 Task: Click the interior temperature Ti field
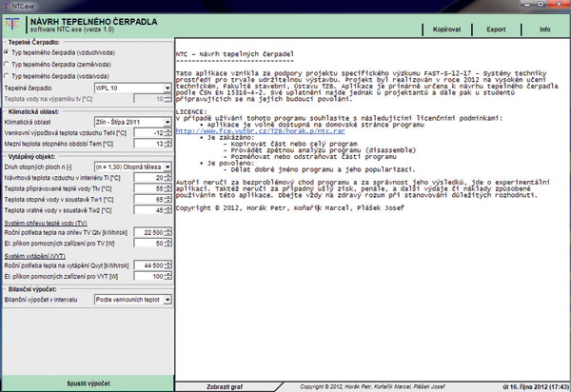pyautogui.click(x=149, y=178)
